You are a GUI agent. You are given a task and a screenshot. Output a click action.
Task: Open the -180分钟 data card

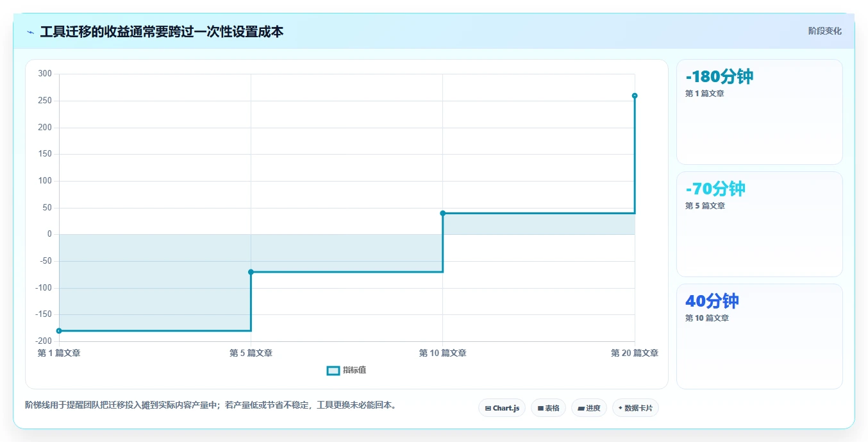pyautogui.click(x=759, y=112)
